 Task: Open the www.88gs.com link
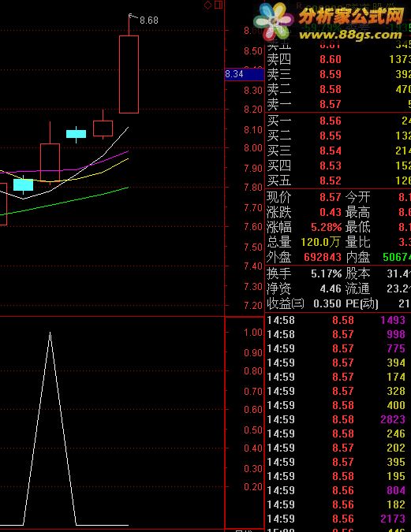[x=350, y=35]
